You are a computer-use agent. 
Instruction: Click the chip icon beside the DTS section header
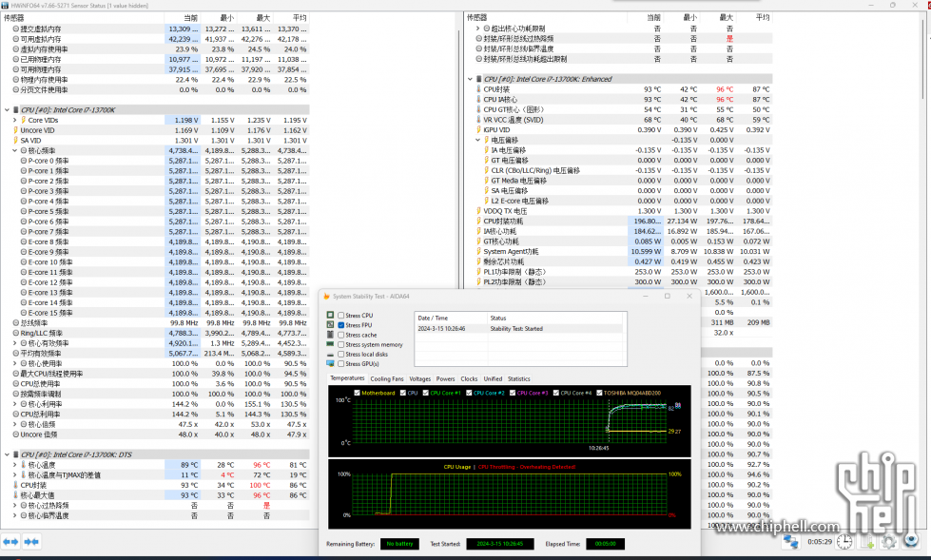(x=15, y=454)
